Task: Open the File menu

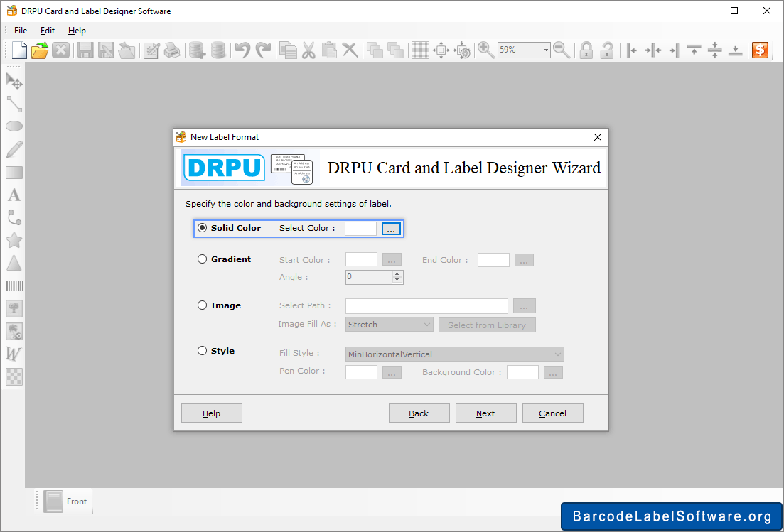Action: (21, 31)
